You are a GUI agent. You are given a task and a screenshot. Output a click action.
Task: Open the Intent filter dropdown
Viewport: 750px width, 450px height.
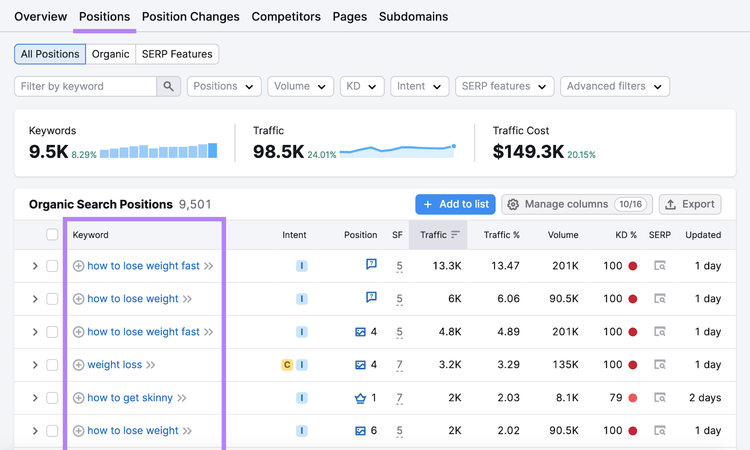point(419,86)
